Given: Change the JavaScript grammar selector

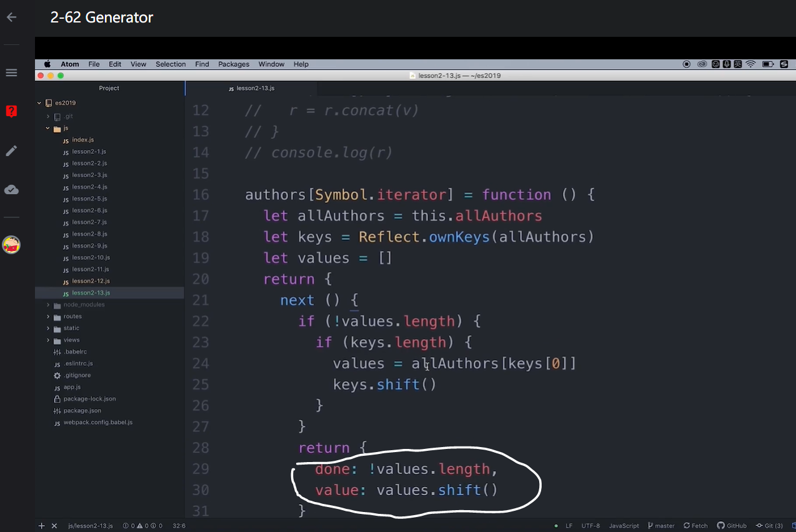Looking at the screenshot, I should [624, 526].
